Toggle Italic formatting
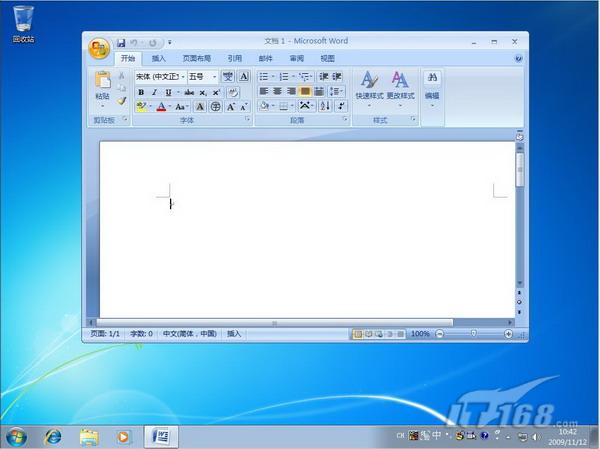This screenshot has height=449, width=600. pyautogui.click(x=154, y=92)
